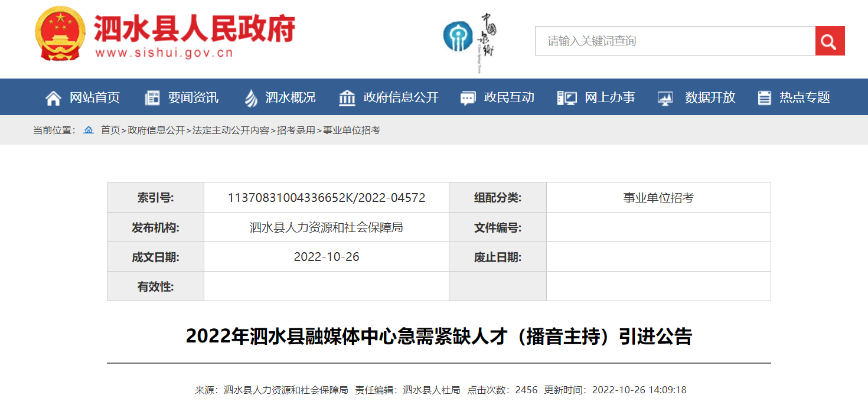Click the 索引号 label cell
Image resolution: width=868 pixels, height=408 pixels.
[x=156, y=197]
